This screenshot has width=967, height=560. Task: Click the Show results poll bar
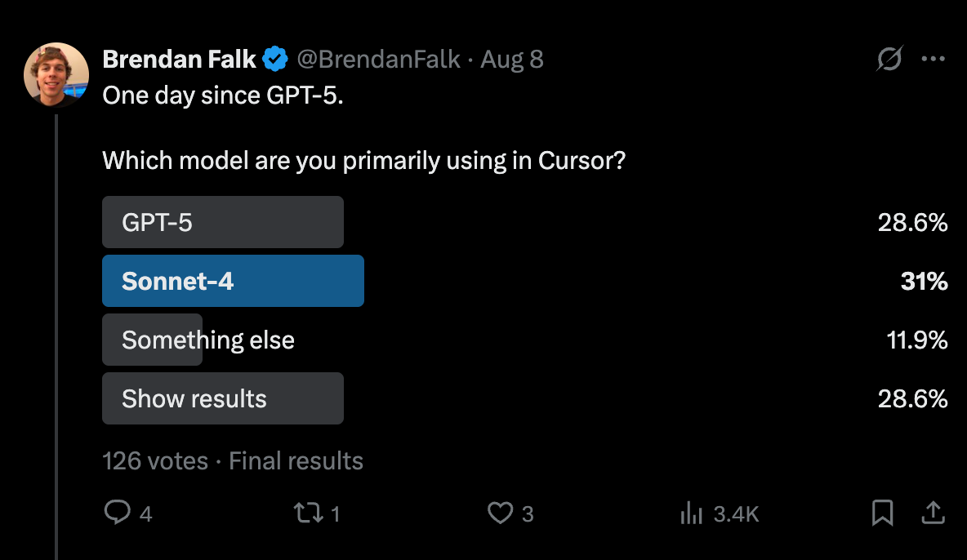(x=222, y=398)
